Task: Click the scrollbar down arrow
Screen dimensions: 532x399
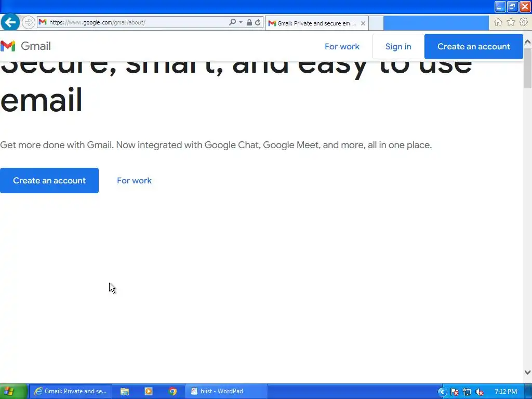Action: pyautogui.click(x=528, y=372)
